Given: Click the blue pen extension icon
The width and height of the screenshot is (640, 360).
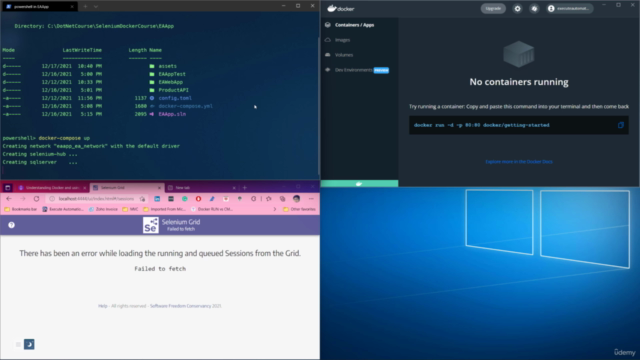Looking at the screenshot, I should pos(212,199).
